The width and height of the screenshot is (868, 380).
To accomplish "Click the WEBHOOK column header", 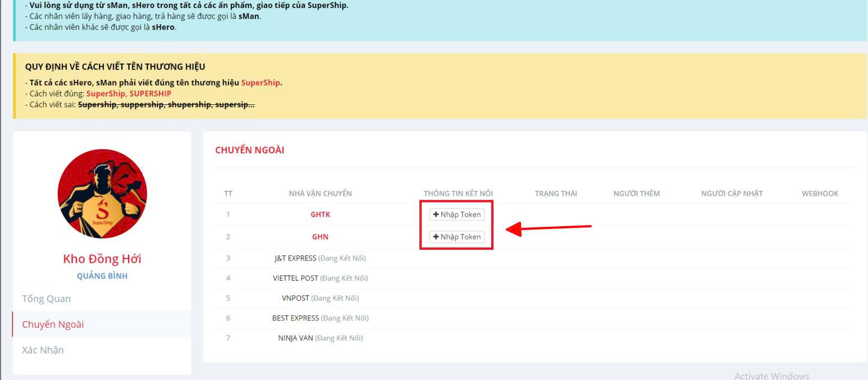I will coord(820,194).
